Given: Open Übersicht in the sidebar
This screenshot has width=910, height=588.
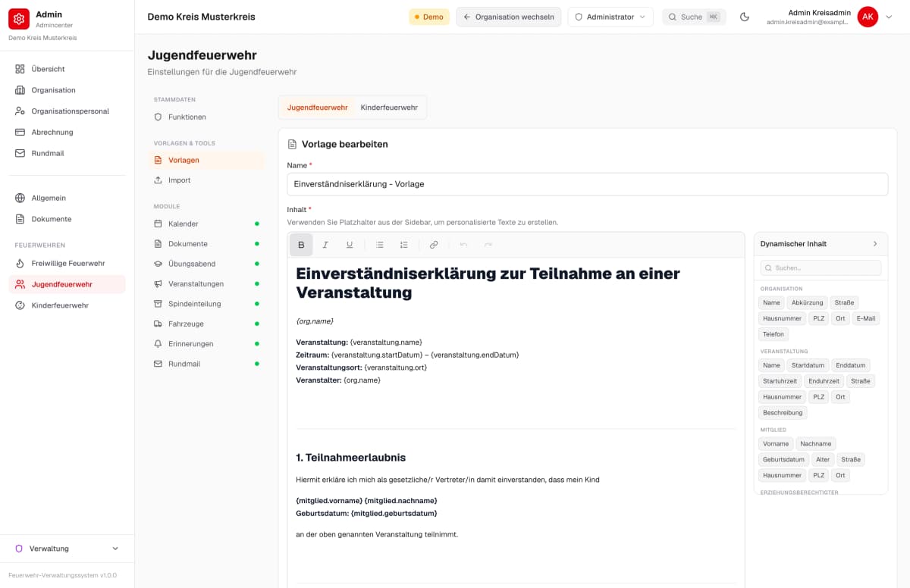Looking at the screenshot, I should (x=67, y=69).
